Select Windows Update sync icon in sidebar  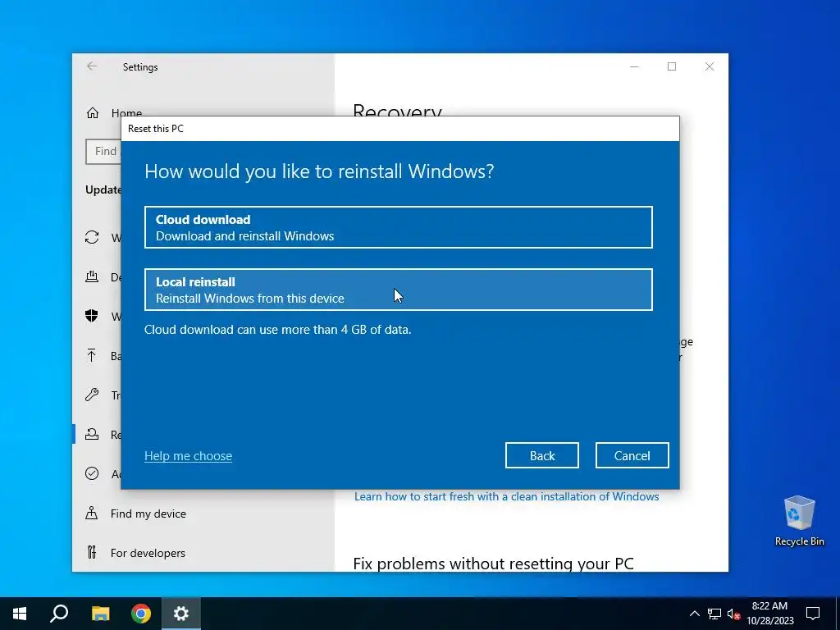(x=92, y=237)
